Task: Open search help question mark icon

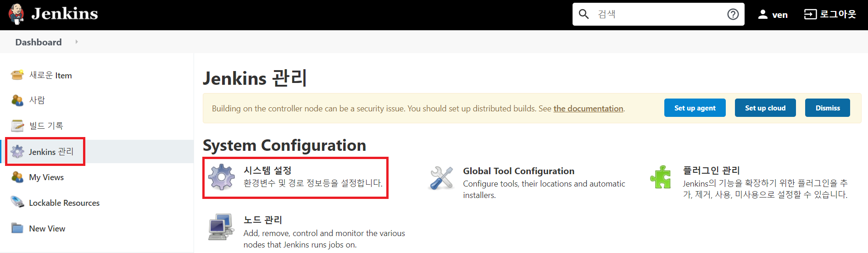Action: [x=733, y=14]
